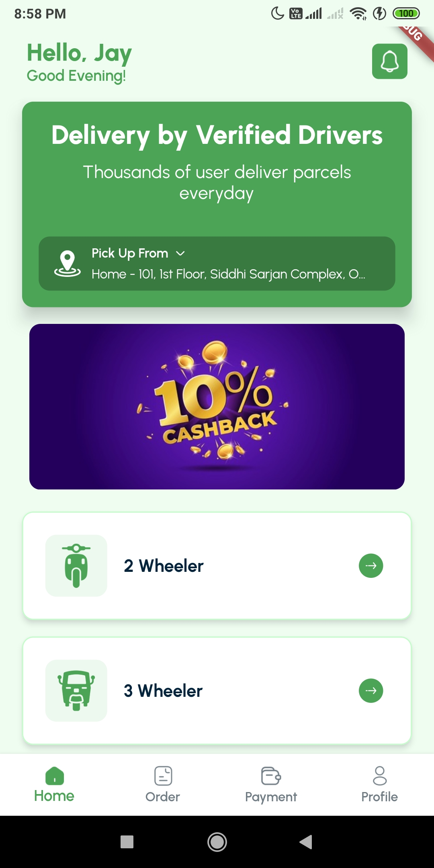The height and width of the screenshot is (868, 434).
Task: Select the scooter icon for 2 Wheeler
Action: [76, 565]
